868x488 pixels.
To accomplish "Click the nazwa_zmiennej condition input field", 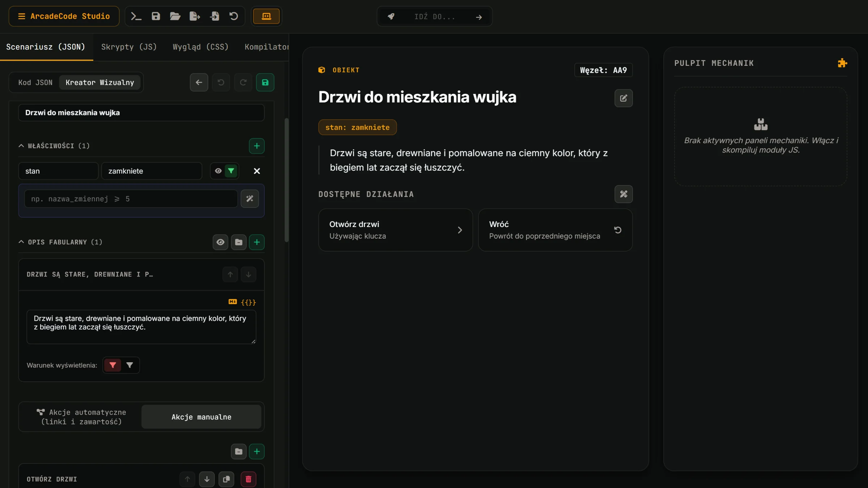I will 131,199.
